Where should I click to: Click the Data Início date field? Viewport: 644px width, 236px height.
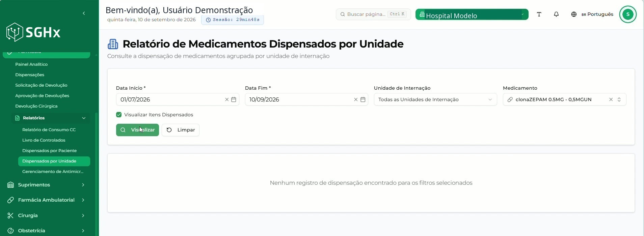point(178,99)
